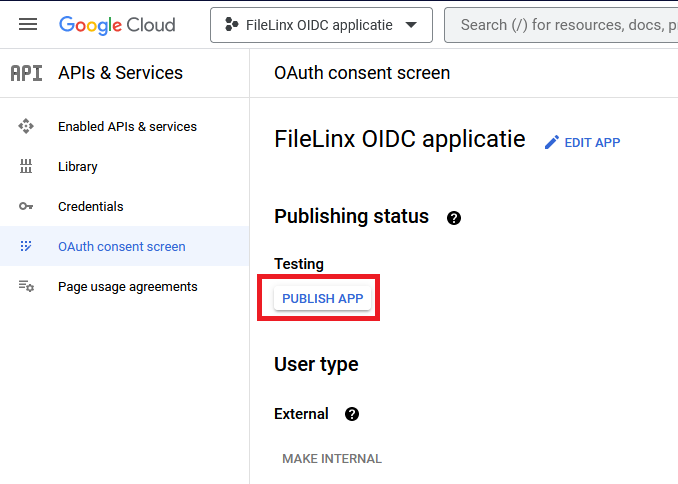Click the Library icon in sidebar

(x=26, y=166)
